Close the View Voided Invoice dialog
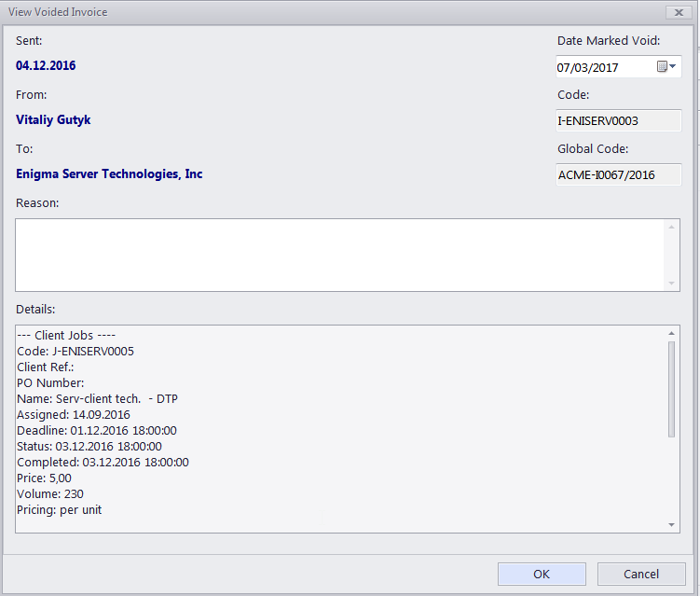 click(679, 12)
